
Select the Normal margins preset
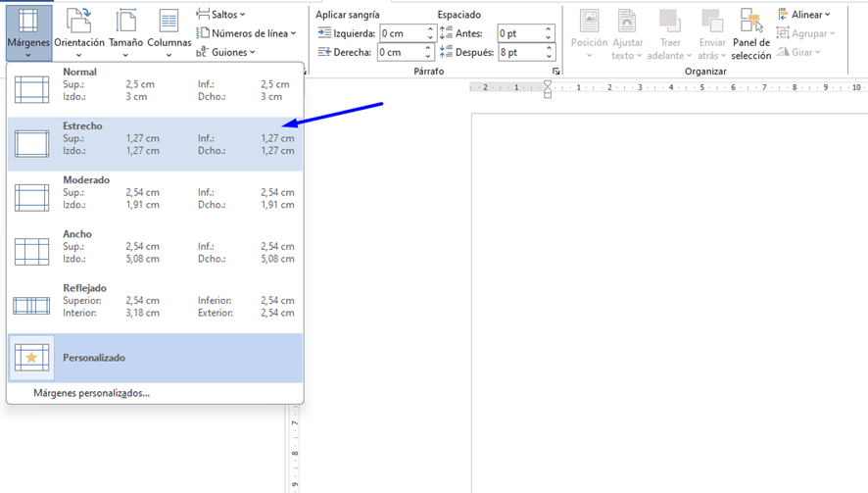coord(155,90)
